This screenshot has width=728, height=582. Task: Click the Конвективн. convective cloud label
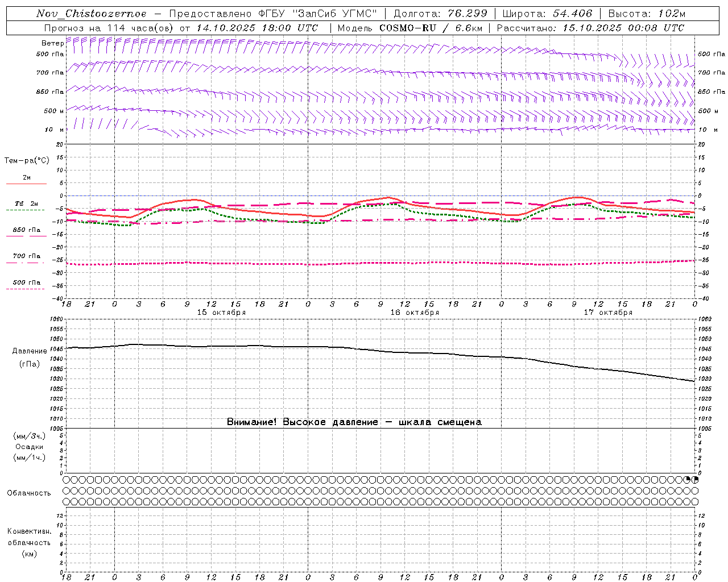29,532
